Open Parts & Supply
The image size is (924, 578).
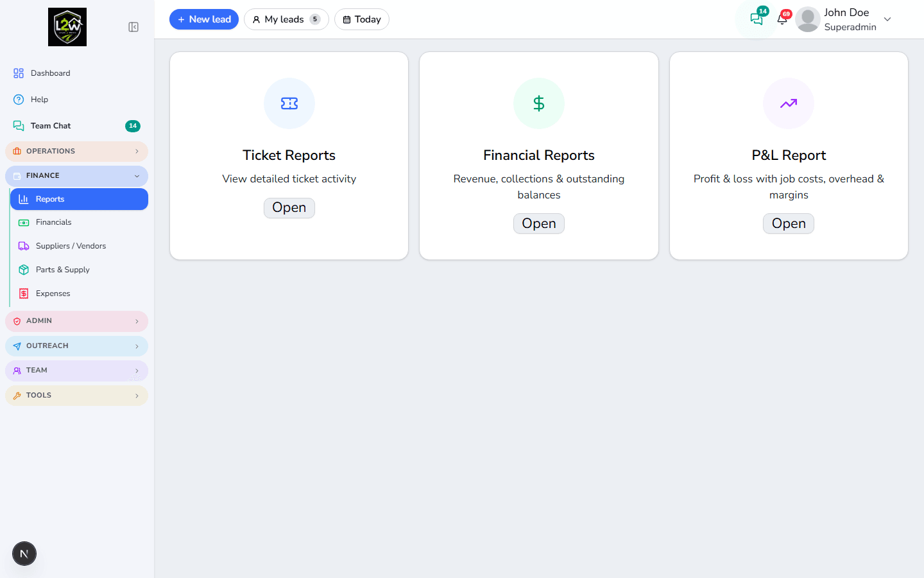pyautogui.click(x=79, y=270)
